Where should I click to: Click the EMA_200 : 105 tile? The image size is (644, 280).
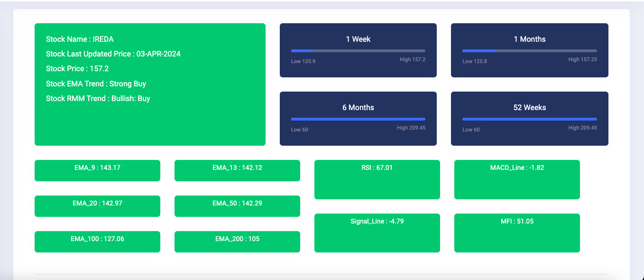coord(237,242)
